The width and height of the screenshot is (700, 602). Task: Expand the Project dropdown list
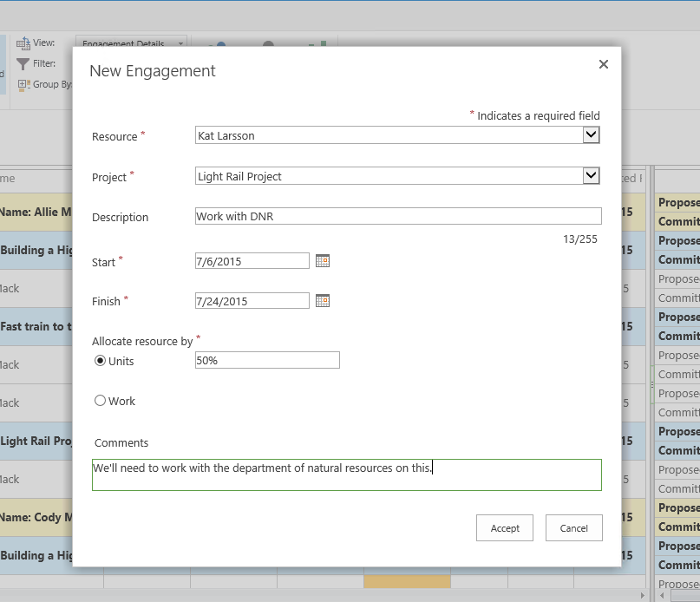coord(591,175)
